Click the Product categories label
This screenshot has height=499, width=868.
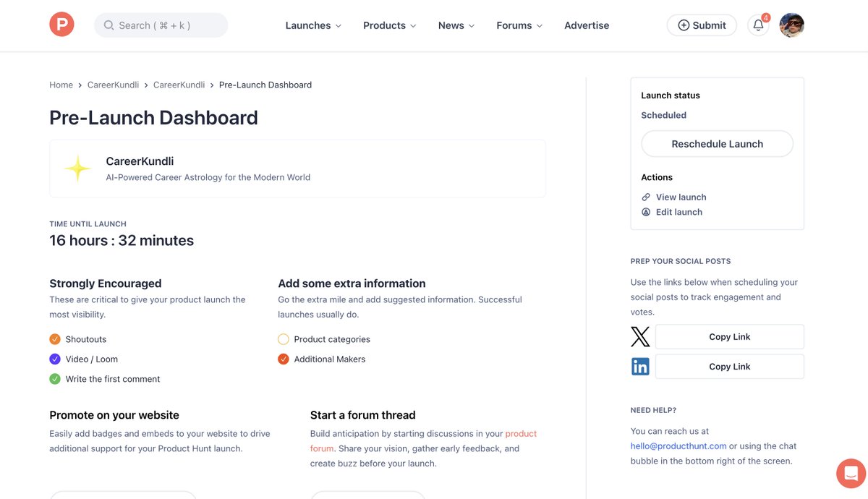click(x=332, y=339)
